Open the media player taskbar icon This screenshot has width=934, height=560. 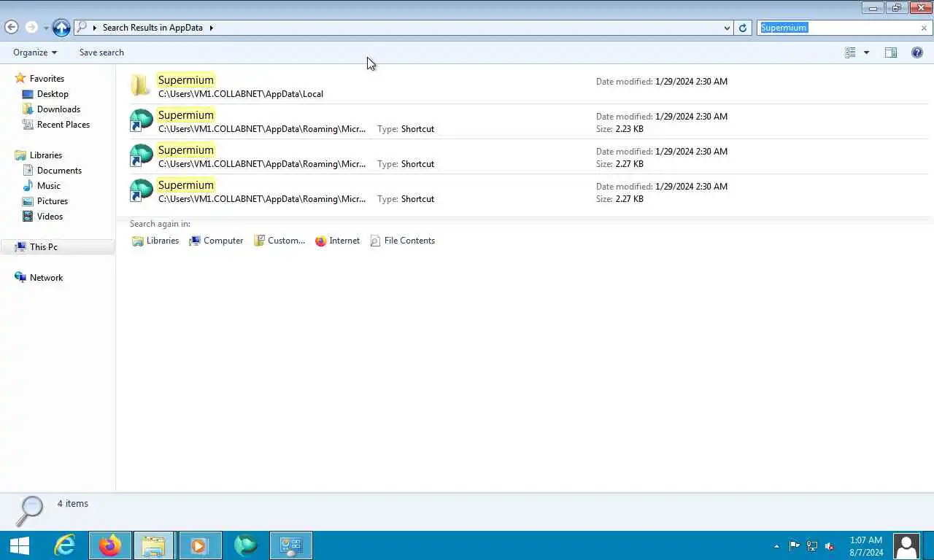pos(199,545)
